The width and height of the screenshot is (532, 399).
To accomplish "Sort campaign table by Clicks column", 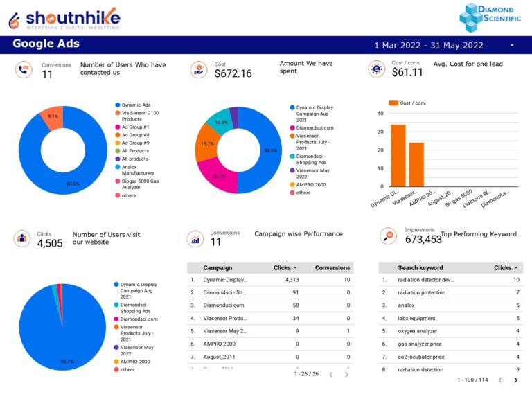I will (285, 267).
